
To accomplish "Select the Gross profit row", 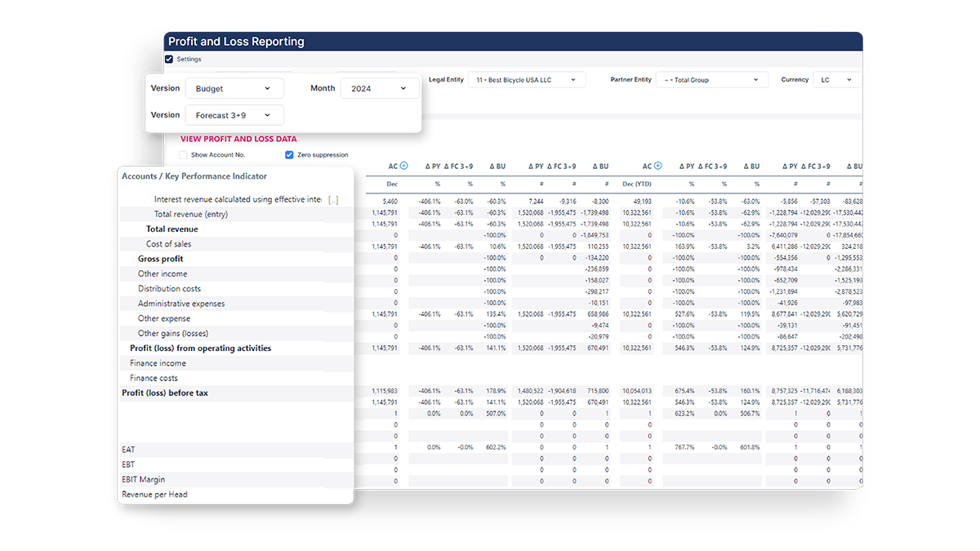I will click(236, 259).
